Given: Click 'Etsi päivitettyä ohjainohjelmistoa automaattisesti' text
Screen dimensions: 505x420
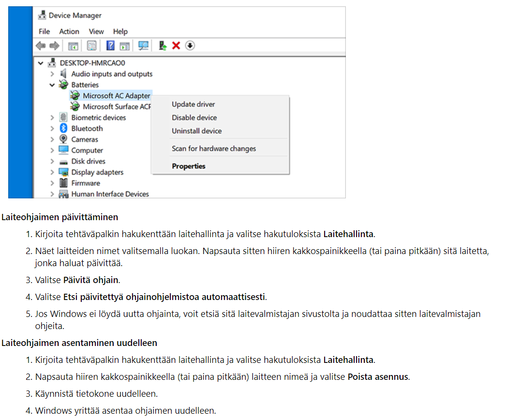Looking at the screenshot, I should point(164,297).
